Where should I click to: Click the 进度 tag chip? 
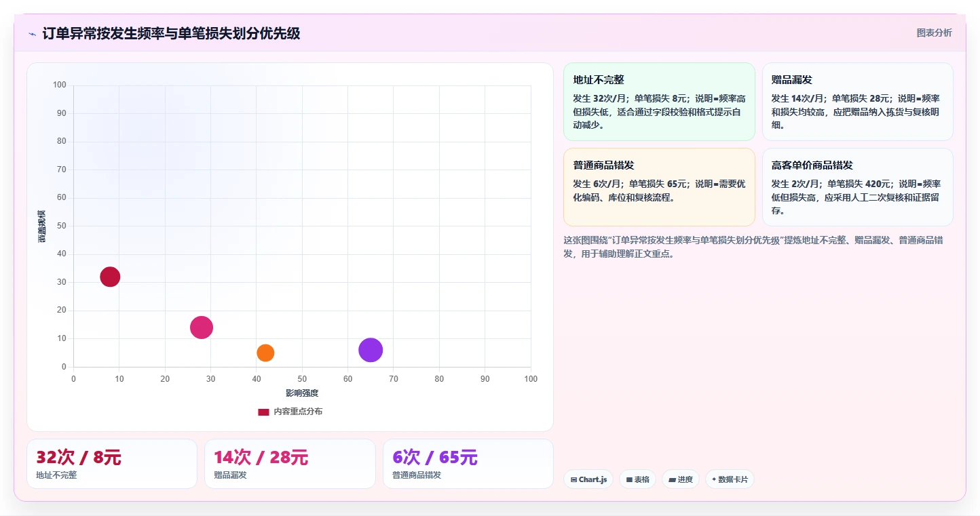(x=681, y=479)
